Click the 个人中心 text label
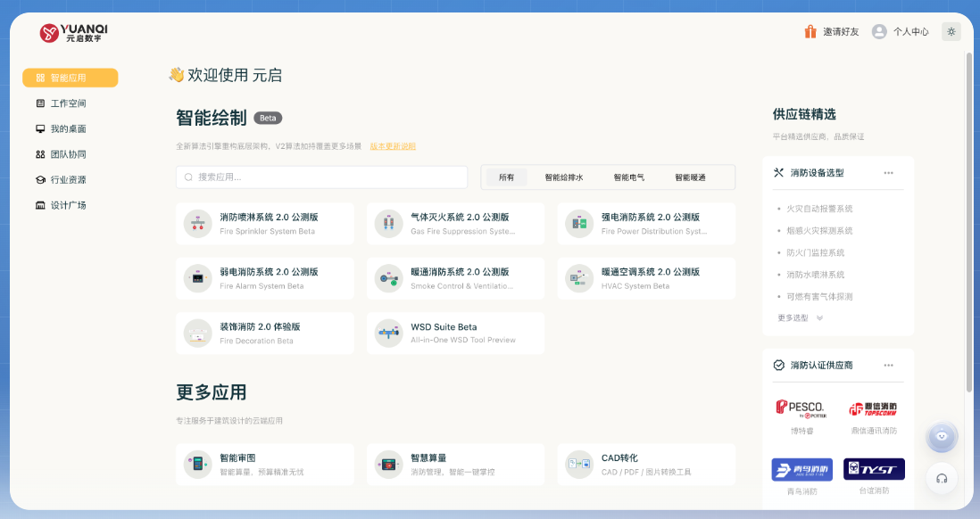This screenshot has height=519, width=980. [910, 31]
